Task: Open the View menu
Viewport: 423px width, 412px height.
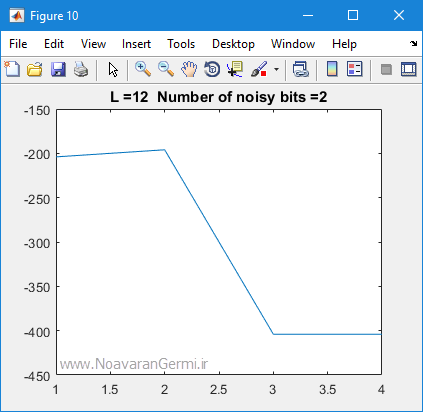Action: pos(93,44)
